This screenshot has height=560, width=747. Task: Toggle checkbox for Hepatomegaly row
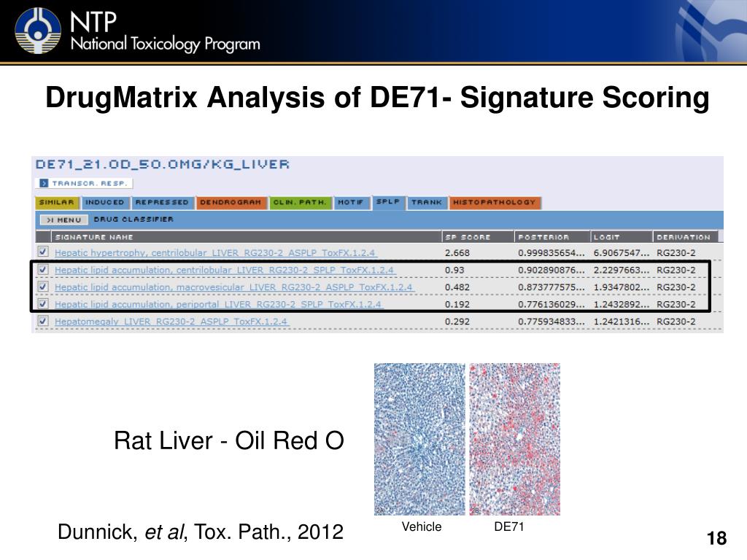click(43, 321)
